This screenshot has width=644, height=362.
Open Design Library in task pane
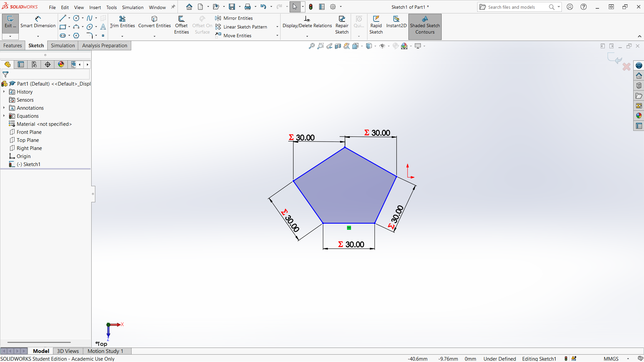pos(639,86)
